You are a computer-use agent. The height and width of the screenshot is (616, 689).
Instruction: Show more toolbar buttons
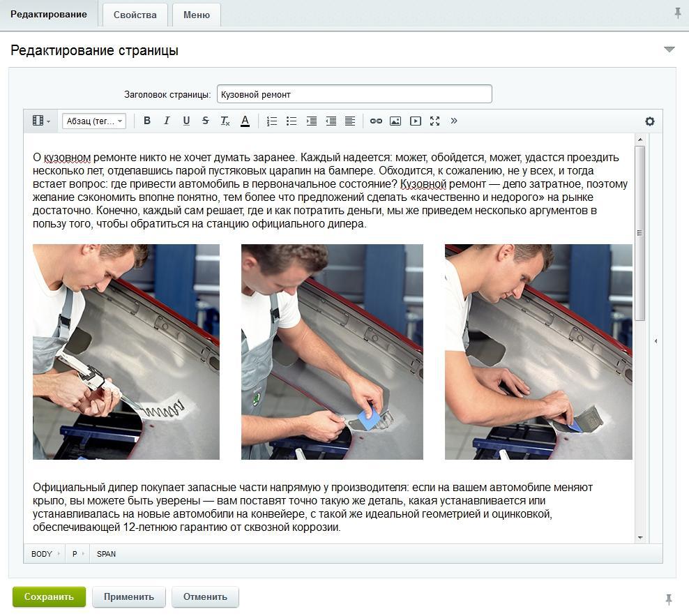point(454,121)
